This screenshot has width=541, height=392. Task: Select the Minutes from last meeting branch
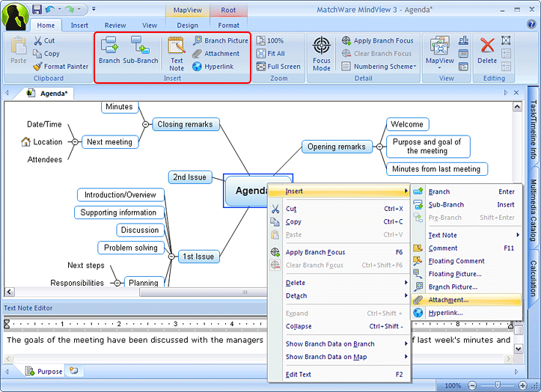coord(436,169)
